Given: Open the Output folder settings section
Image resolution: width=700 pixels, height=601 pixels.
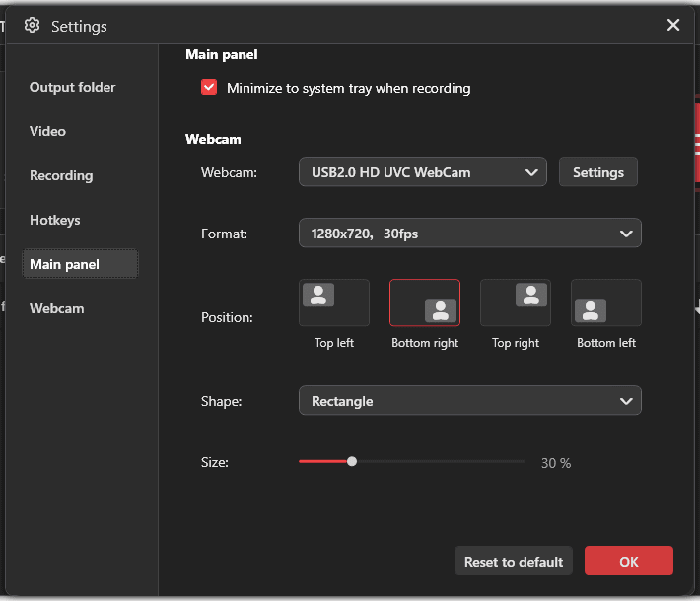Looking at the screenshot, I should (72, 87).
